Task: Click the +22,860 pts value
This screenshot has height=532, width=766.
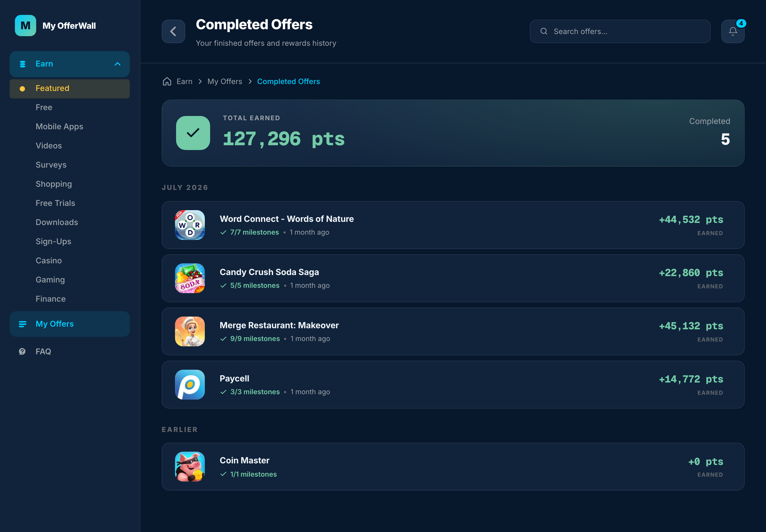Action: click(x=691, y=273)
